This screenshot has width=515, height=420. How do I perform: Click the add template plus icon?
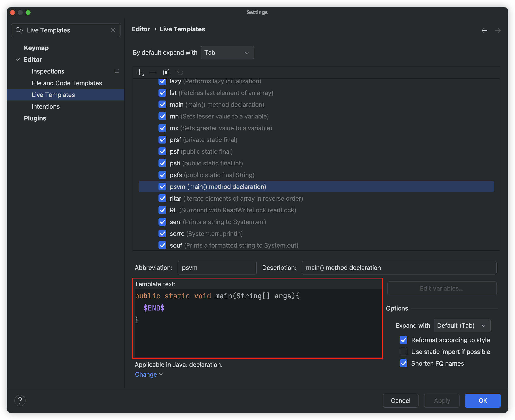click(140, 72)
